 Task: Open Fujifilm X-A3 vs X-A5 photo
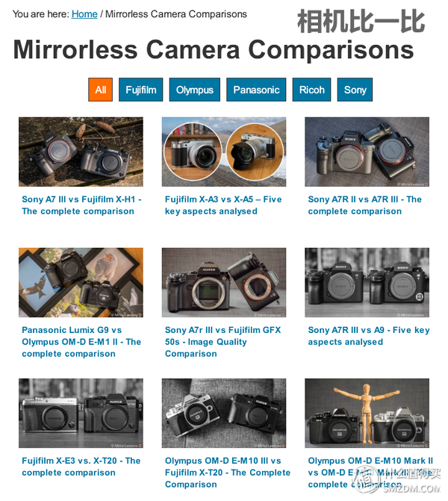pyautogui.click(x=224, y=152)
